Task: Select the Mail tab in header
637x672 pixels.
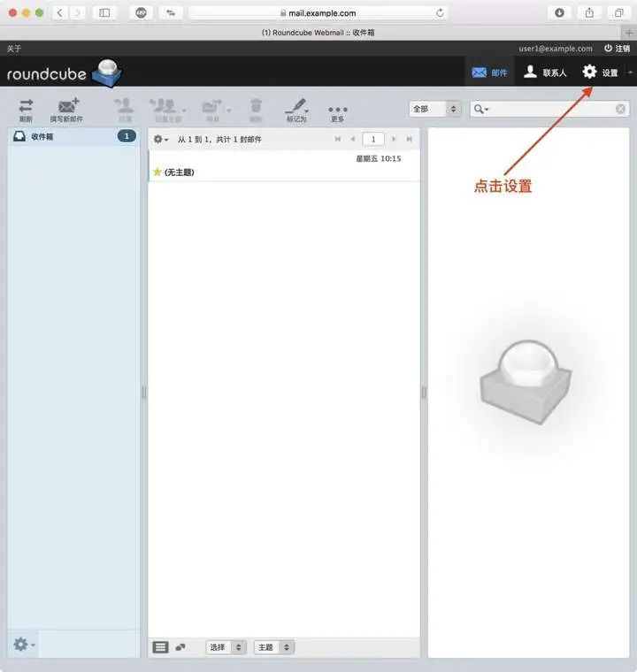Action: coord(489,73)
